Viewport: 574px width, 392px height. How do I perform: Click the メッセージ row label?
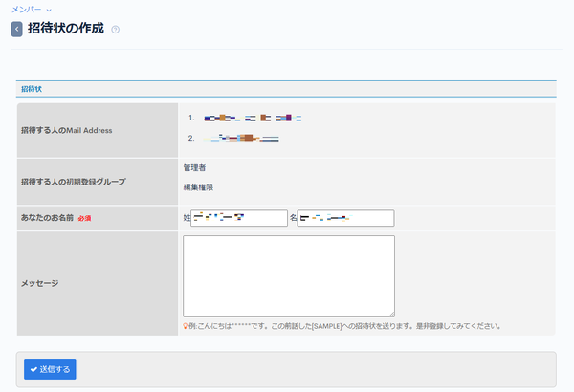[39, 283]
